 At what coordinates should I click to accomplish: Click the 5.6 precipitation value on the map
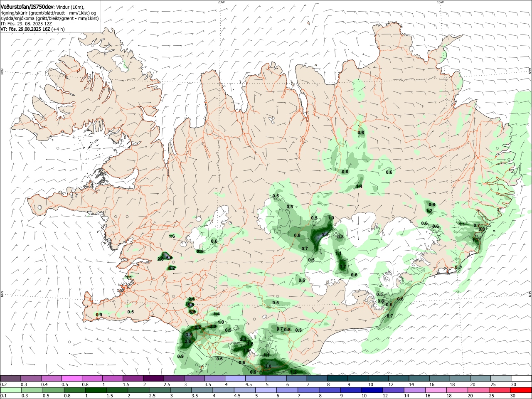coord(169,258)
